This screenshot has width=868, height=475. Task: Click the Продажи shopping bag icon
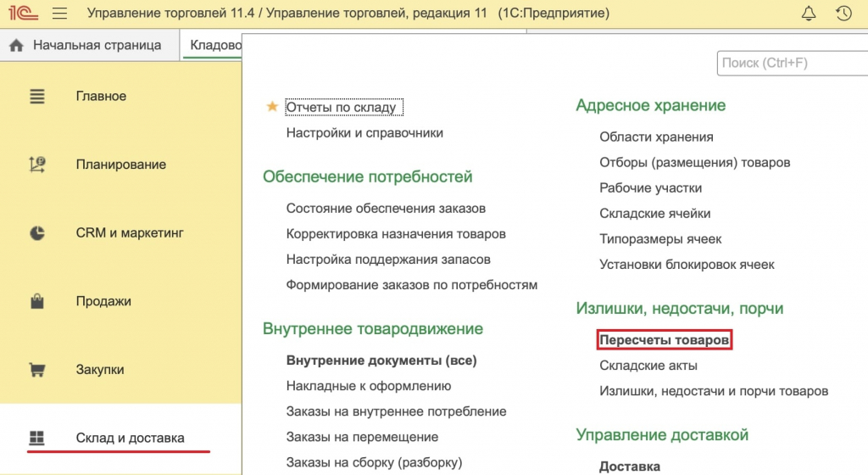tap(37, 301)
